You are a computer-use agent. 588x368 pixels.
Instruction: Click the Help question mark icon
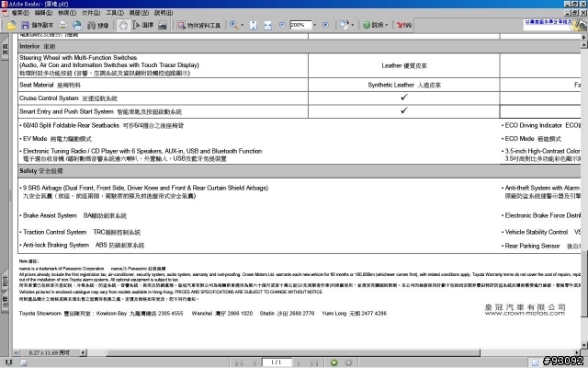367,25
